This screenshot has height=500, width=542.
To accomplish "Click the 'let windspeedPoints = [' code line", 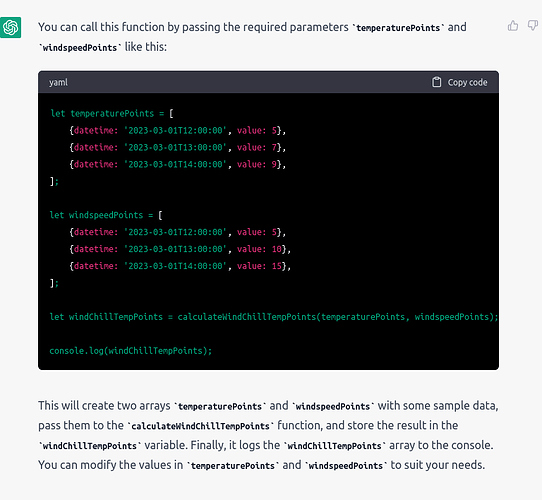I will (x=106, y=215).
